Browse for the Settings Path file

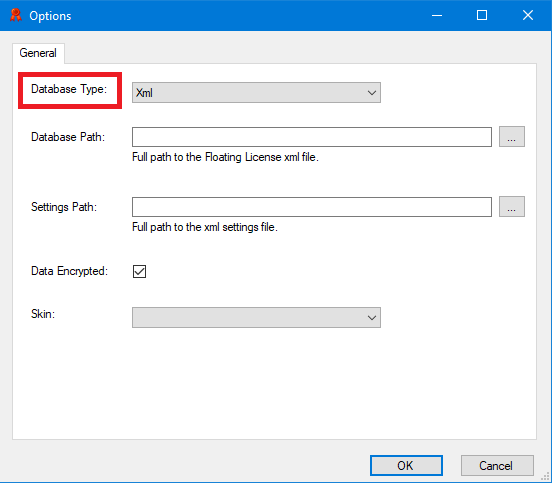(x=512, y=207)
